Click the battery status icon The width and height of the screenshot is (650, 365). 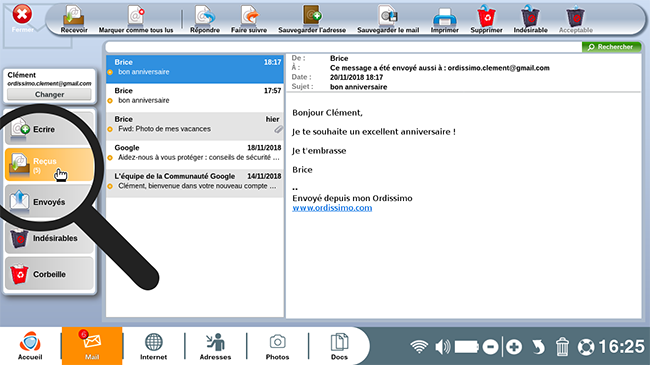pos(467,347)
